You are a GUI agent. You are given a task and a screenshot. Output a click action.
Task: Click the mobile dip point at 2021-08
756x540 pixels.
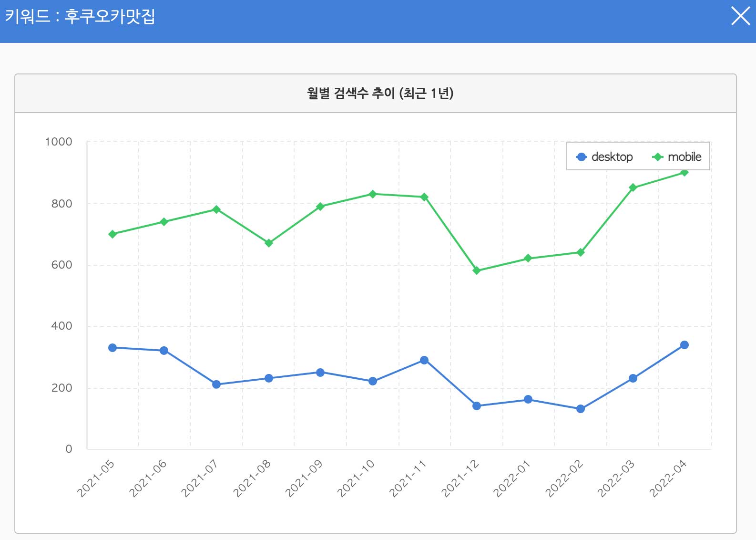tap(269, 243)
